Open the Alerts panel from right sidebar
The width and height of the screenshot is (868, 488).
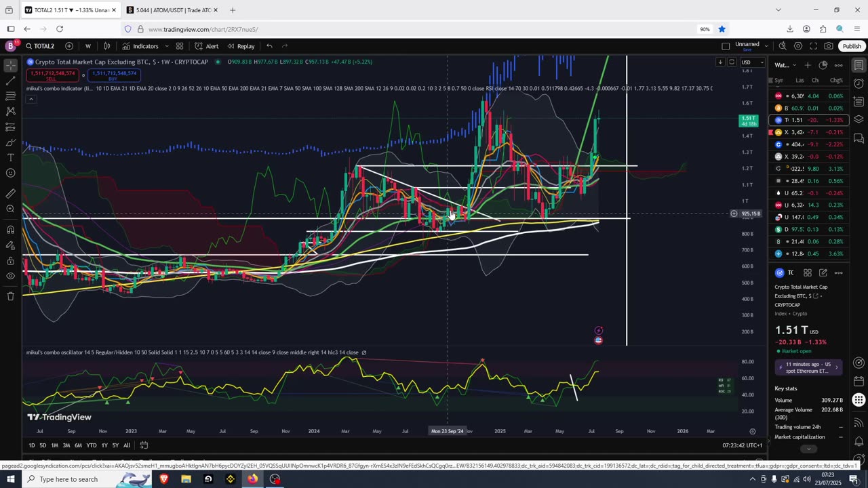859,83
